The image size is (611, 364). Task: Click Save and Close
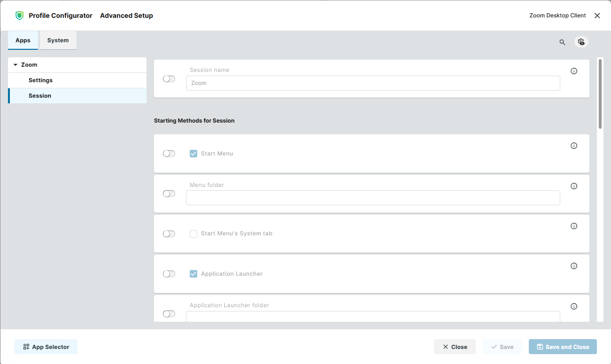pyautogui.click(x=563, y=347)
